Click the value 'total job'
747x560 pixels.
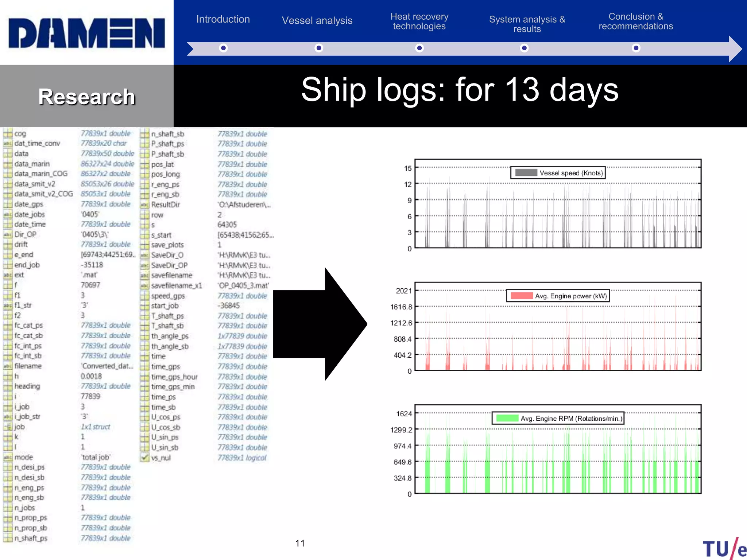(96, 457)
